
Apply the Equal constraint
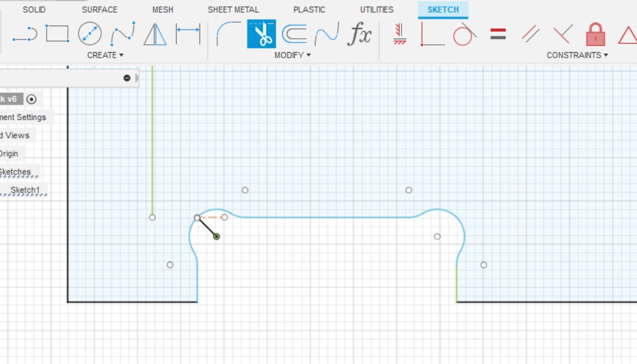pos(498,34)
